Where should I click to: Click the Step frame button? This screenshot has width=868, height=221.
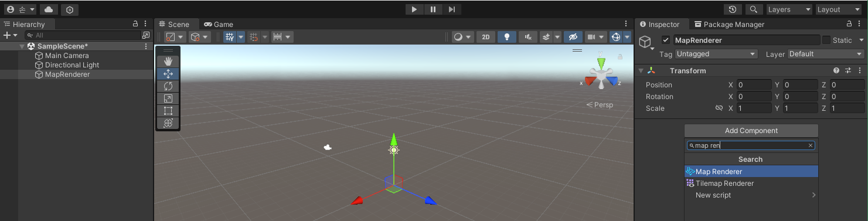click(x=452, y=9)
